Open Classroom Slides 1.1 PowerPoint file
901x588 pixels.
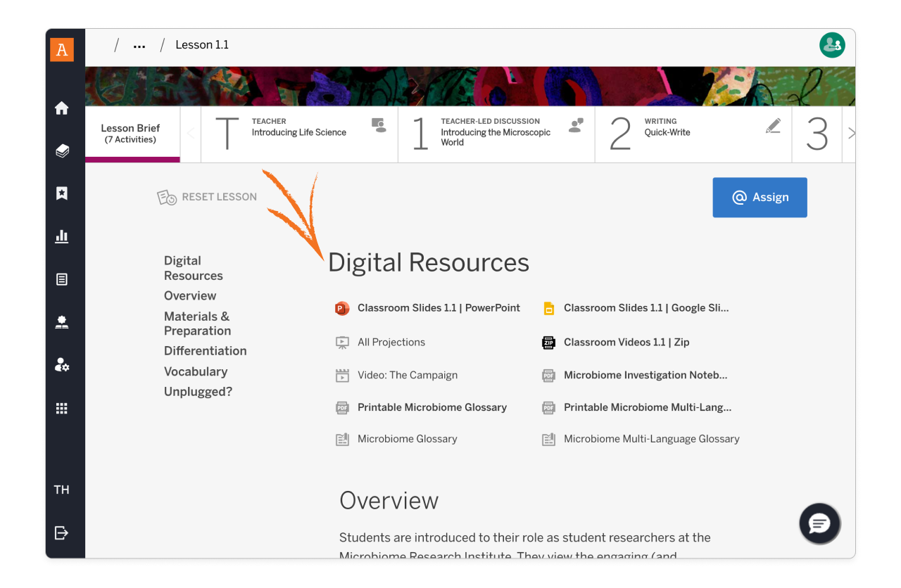438,308
